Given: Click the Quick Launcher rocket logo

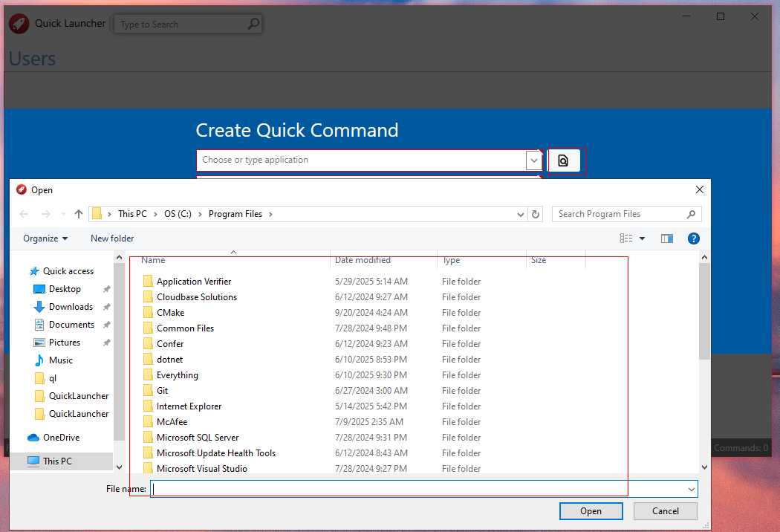Looking at the screenshot, I should point(19,23).
